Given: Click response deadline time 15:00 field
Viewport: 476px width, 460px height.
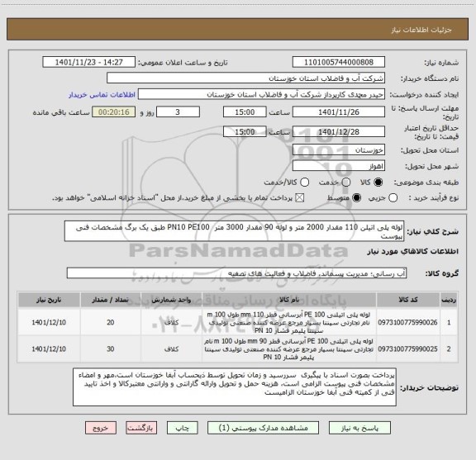Looking at the screenshot, I should (x=245, y=112).
